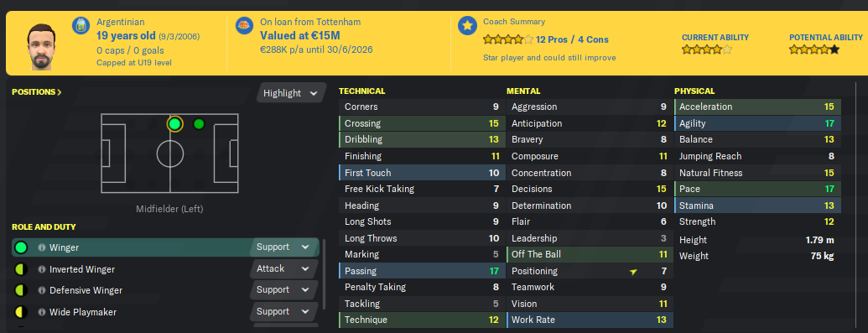The height and width of the screenshot is (333, 868).
Task: Click the info icon beside Winger role
Action: [x=42, y=247]
